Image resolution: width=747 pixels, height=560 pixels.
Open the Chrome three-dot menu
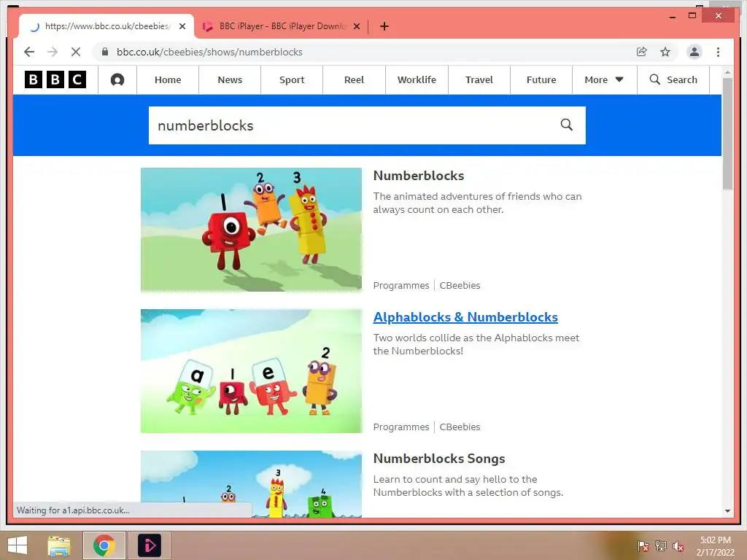718,52
